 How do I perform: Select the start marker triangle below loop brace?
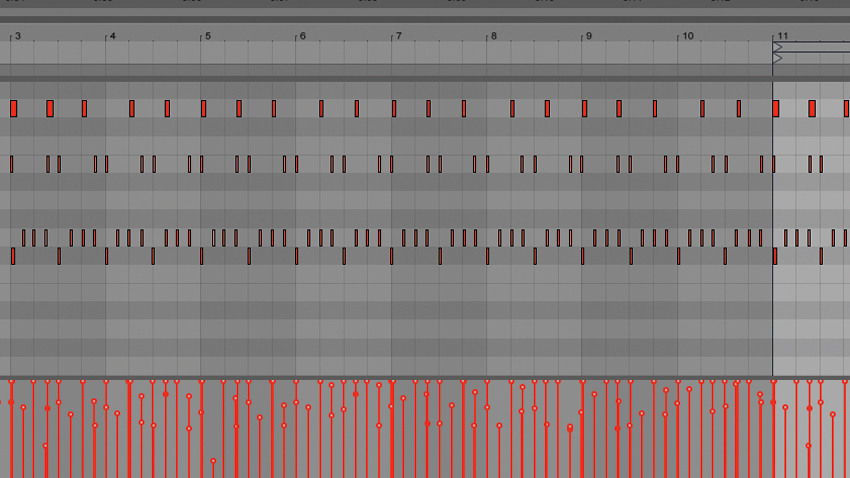click(x=777, y=59)
